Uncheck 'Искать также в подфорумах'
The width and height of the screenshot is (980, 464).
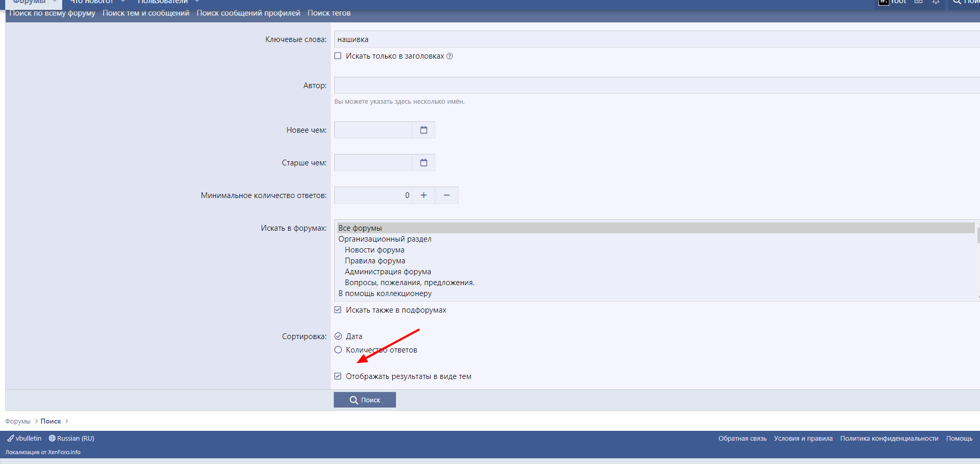338,310
